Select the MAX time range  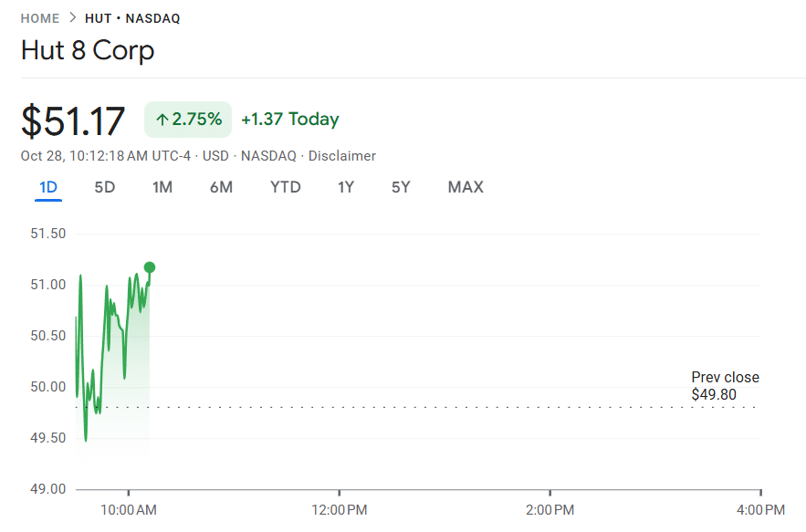point(466,187)
